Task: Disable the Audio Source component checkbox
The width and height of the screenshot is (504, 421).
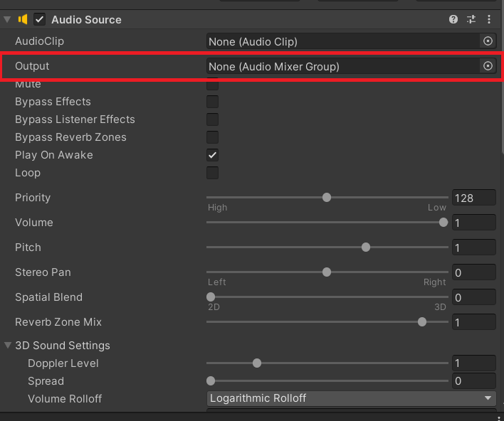Action: click(40, 19)
